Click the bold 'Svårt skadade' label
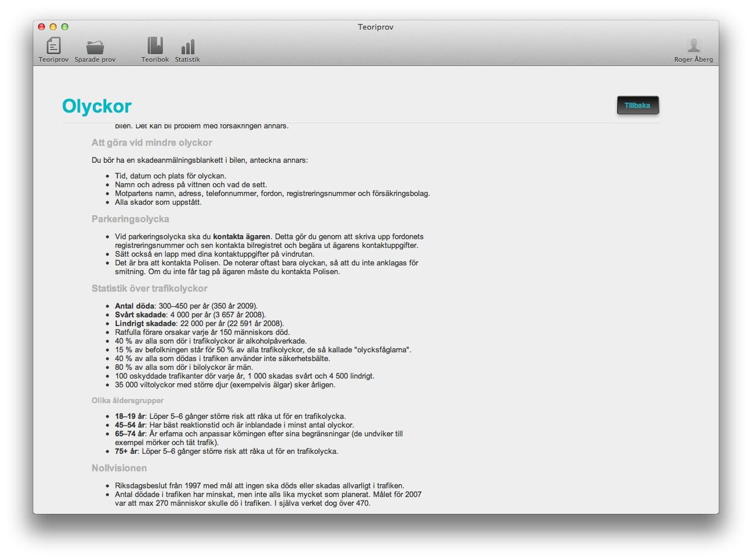The height and width of the screenshot is (560, 752). coord(140,315)
